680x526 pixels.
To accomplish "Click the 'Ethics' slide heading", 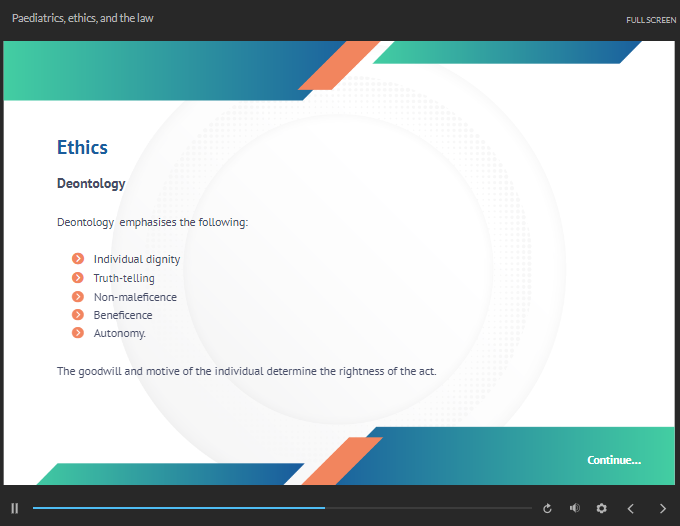I will pyautogui.click(x=82, y=147).
